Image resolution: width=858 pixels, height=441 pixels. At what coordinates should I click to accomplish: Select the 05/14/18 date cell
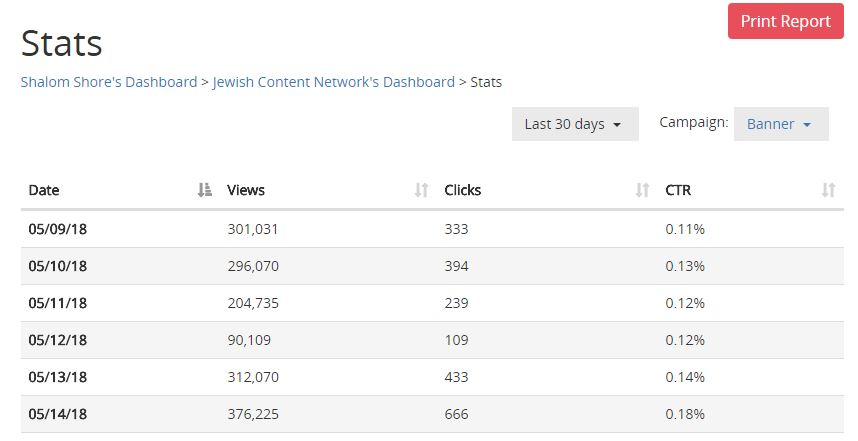(x=57, y=414)
